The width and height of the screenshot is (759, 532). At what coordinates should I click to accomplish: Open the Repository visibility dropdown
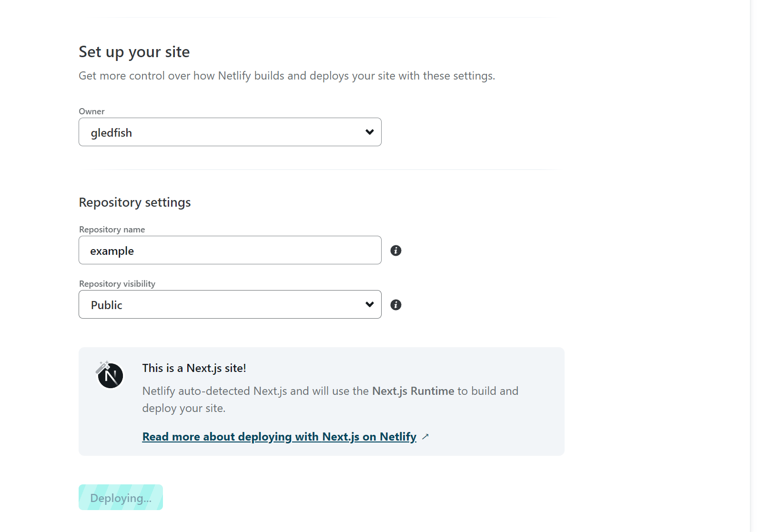230,304
